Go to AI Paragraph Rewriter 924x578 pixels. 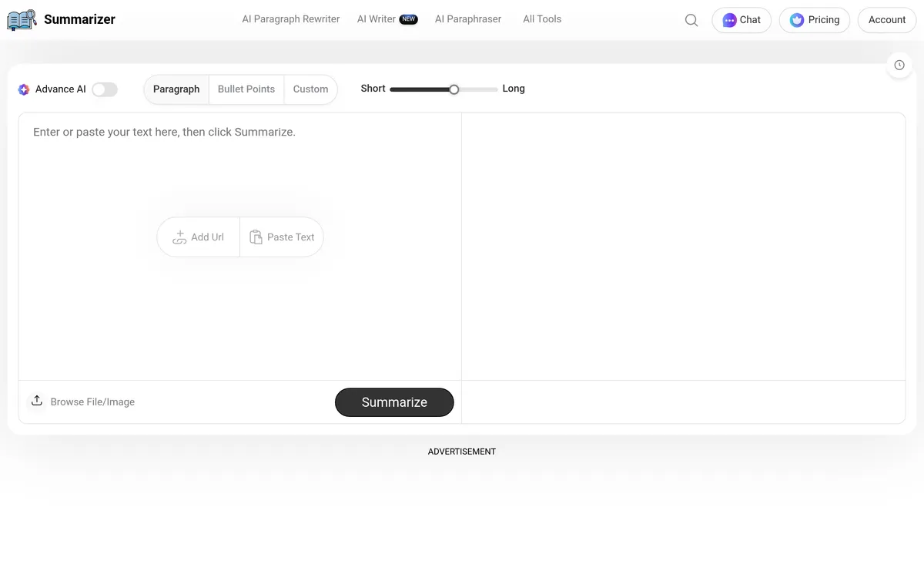pos(291,19)
